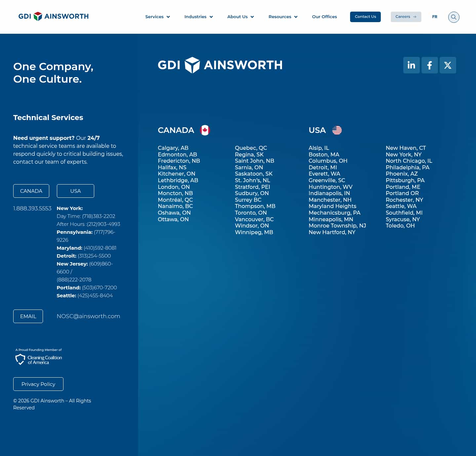Image resolution: width=476 pixels, height=456 pixels.
Task: Open the Monroe Township, NJ office link
Action: click(x=337, y=226)
